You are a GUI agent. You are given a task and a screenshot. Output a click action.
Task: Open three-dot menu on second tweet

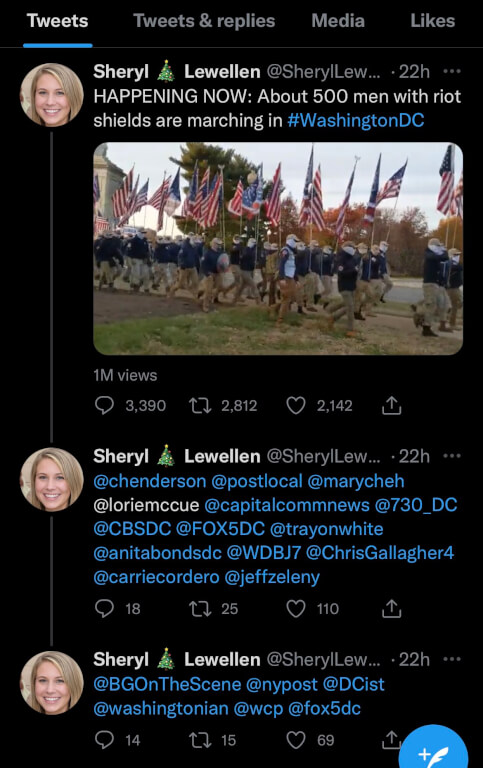tap(452, 456)
